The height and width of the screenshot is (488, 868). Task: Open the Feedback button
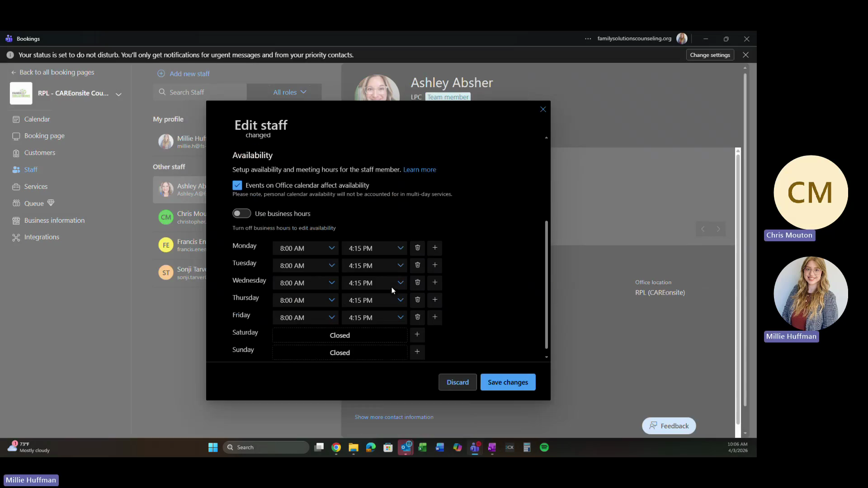tap(669, 426)
